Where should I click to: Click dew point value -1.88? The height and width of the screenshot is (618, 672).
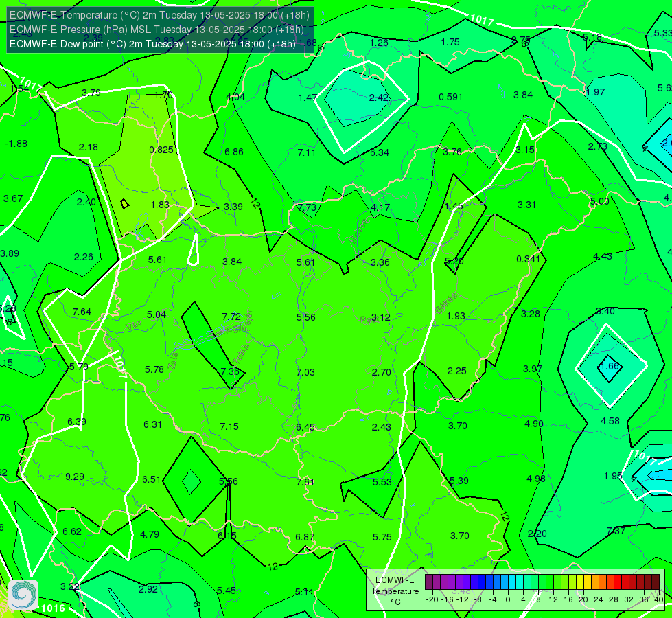pos(16,144)
